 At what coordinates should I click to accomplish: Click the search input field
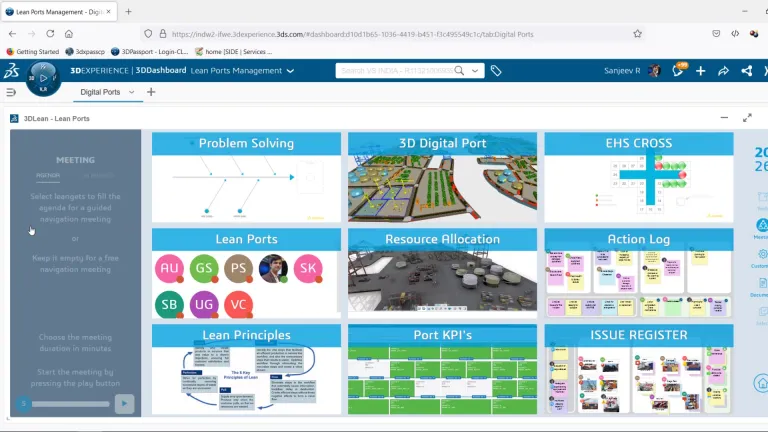point(396,71)
